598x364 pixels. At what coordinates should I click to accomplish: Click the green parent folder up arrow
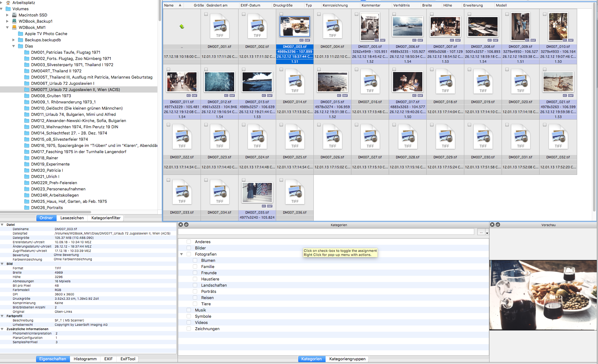coord(182,27)
